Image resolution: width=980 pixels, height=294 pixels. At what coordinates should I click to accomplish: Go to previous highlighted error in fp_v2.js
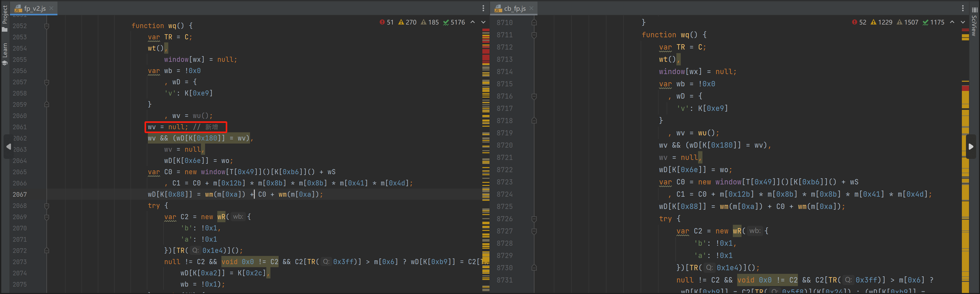[x=473, y=22]
